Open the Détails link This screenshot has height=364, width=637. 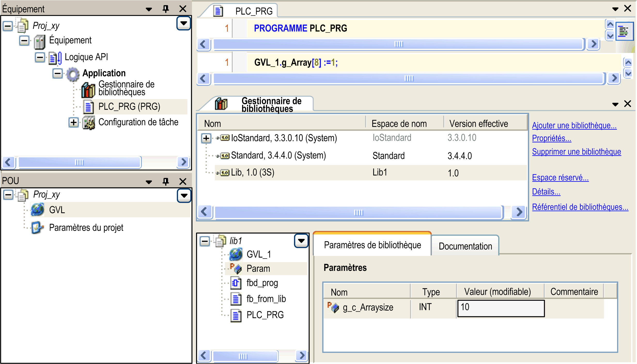(546, 192)
